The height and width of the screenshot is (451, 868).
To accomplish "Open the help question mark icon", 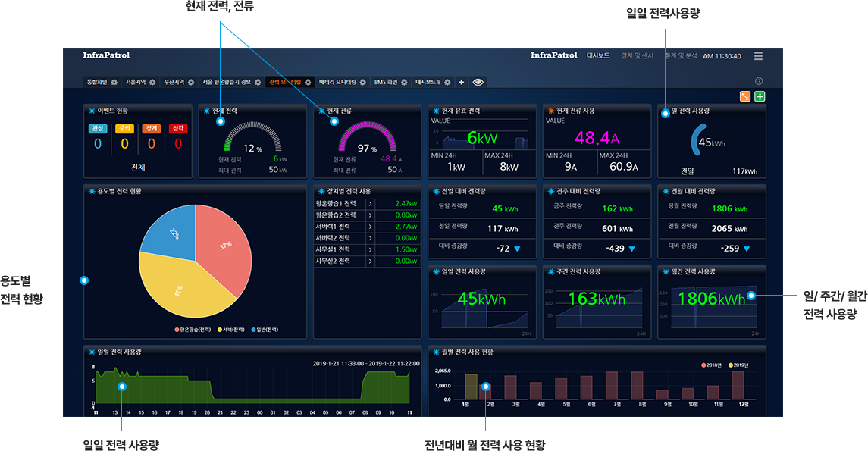I will click(x=759, y=81).
